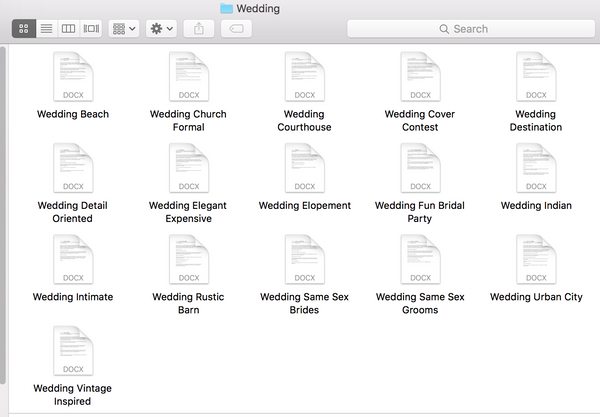Select the Wedding Urban City document icon
Image resolution: width=600 pixels, height=417 pixels.
click(536, 259)
